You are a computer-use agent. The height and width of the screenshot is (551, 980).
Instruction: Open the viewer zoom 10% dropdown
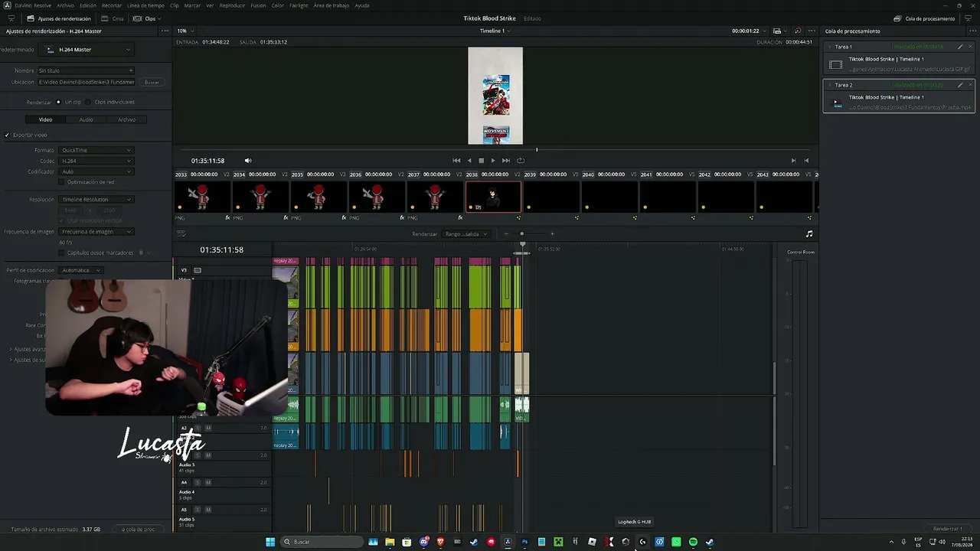tap(184, 31)
